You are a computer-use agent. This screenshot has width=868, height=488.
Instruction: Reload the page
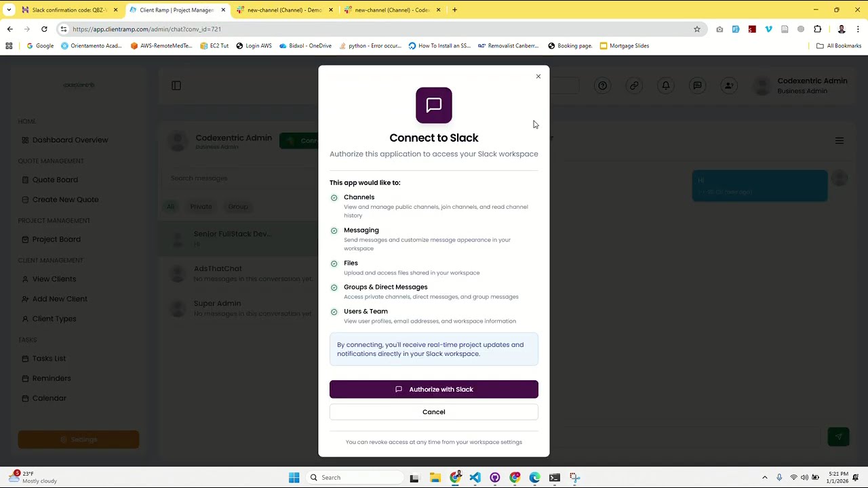(44, 29)
